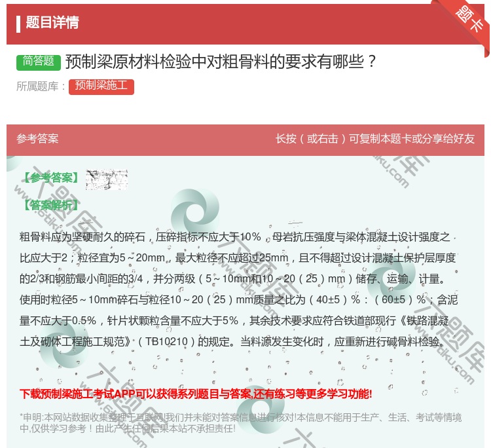The image size is (491, 448).
Task: Click the green 简答题 label badge
Action: click(x=38, y=62)
